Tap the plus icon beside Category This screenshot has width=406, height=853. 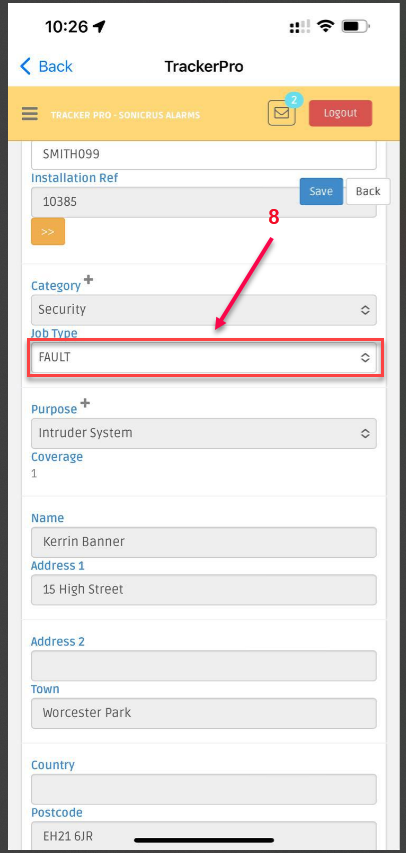point(88,280)
